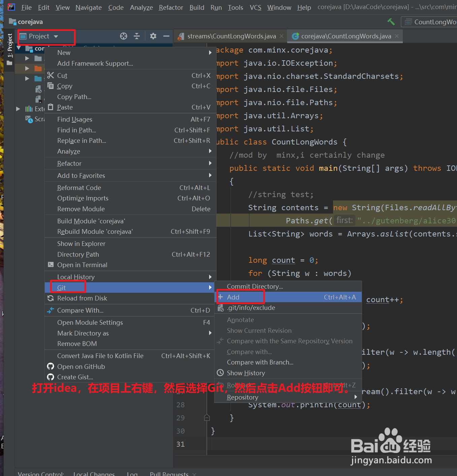
Task: Expand the first folder under corejava
Action: coord(27,58)
